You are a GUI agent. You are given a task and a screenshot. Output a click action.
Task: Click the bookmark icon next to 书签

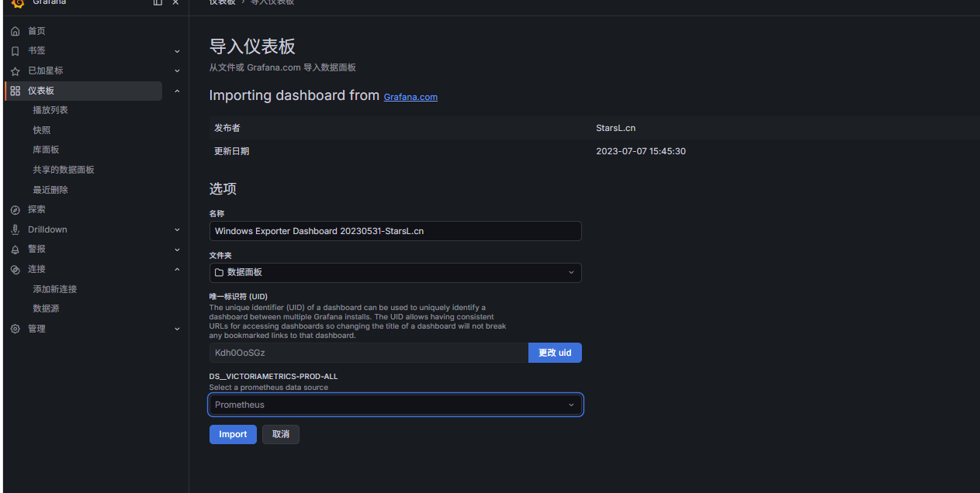[x=16, y=51]
